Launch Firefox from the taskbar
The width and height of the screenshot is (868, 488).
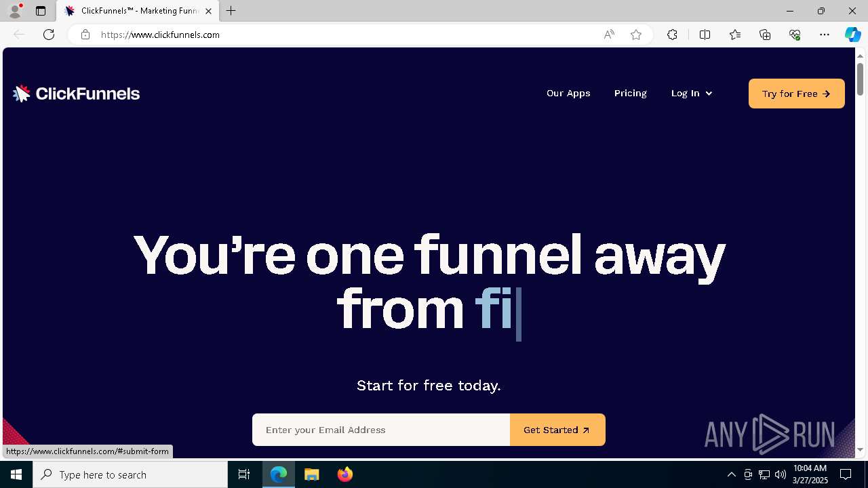pos(345,474)
